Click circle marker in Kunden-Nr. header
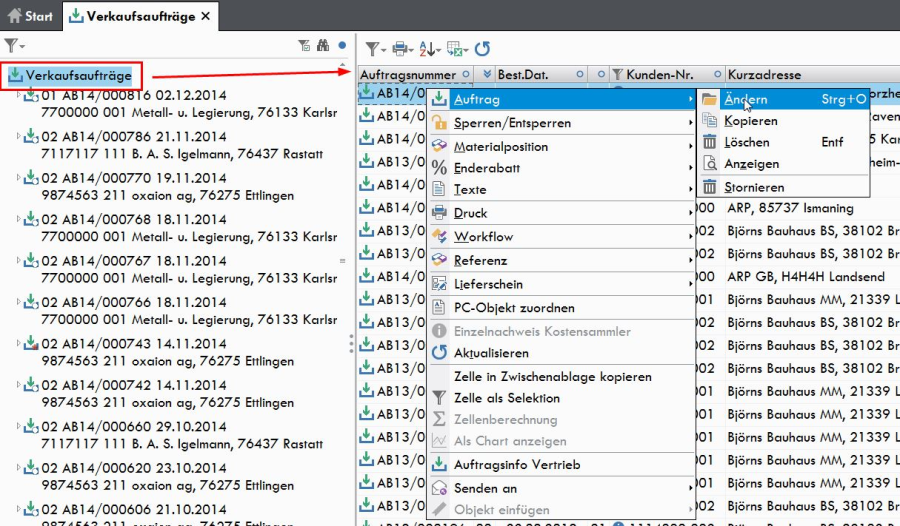This screenshot has height=526, width=900. tap(717, 74)
